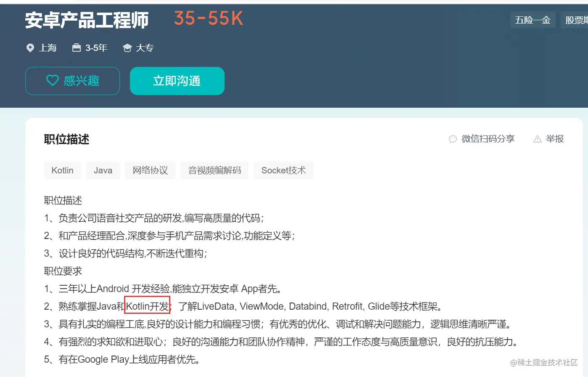The width and height of the screenshot is (588, 377).
Task: Click the highlighted Kotlin开发 text in requirements
Action: tap(146, 306)
